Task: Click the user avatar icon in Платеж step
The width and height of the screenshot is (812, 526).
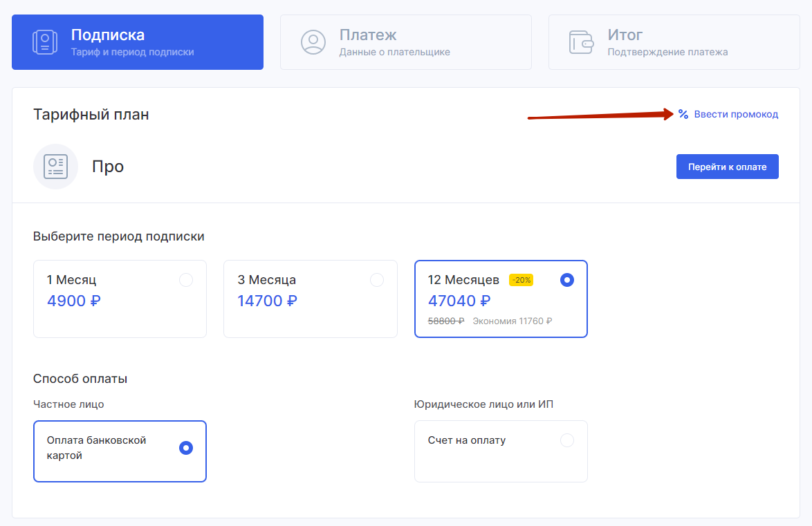Action: [313, 42]
